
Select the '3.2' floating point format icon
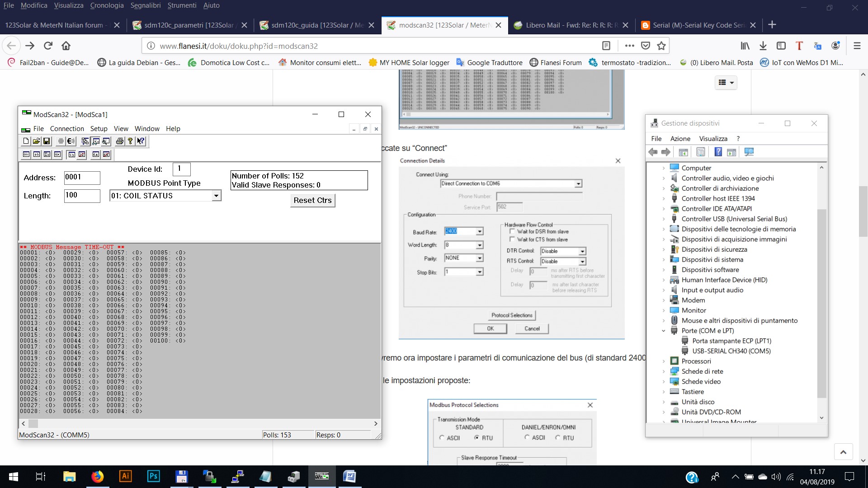pos(71,155)
